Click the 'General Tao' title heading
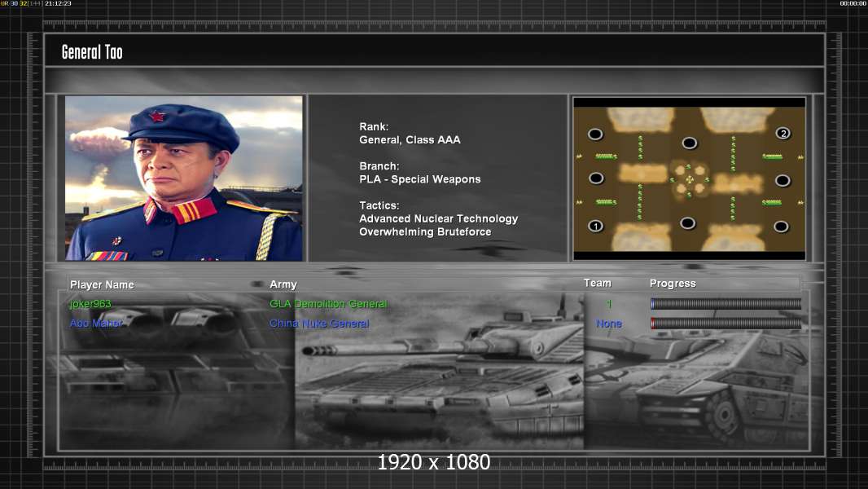 click(x=92, y=52)
